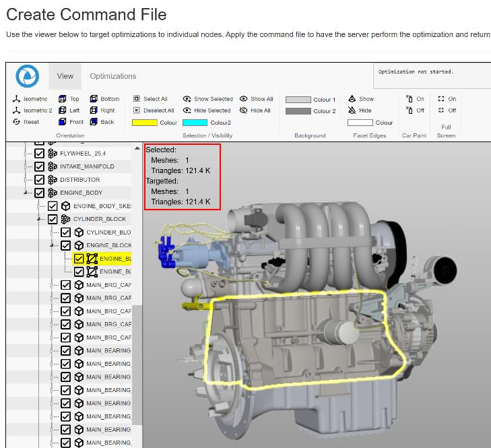The height and width of the screenshot is (448, 491).
Task: Toggle the ENGINE_BODY checkbox
Action: (x=39, y=193)
